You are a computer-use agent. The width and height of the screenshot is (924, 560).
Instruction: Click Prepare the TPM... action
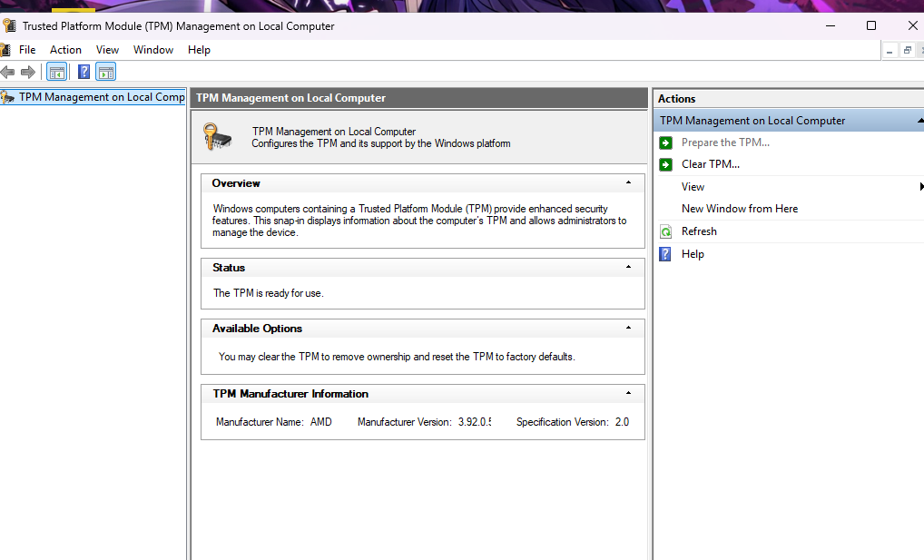pos(725,142)
